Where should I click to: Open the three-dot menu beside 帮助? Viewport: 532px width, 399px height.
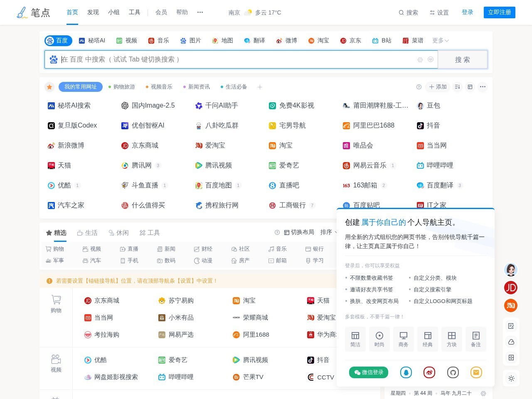(x=200, y=12)
